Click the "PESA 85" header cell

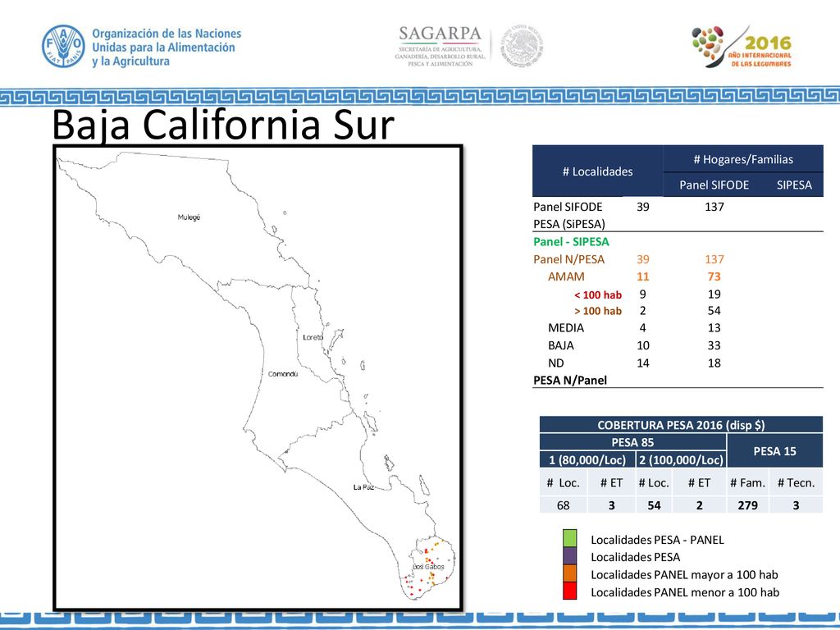pyautogui.click(x=632, y=442)
